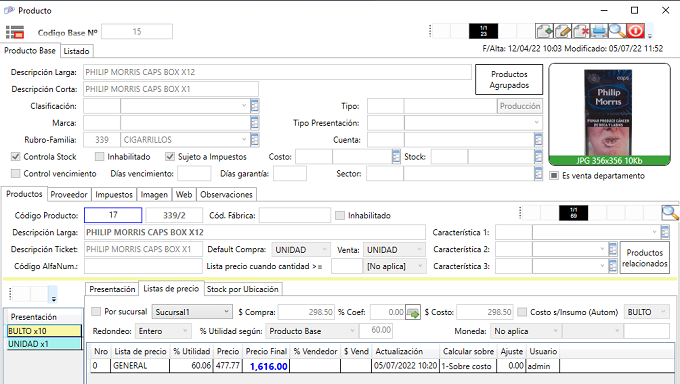Open lookup icon beside Rubro-Familia CIGARRILLOS

pos(255,140)
